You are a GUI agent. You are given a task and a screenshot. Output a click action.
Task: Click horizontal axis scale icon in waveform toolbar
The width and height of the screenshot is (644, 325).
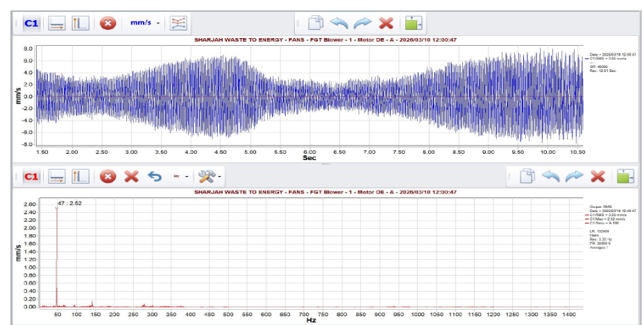56,23
